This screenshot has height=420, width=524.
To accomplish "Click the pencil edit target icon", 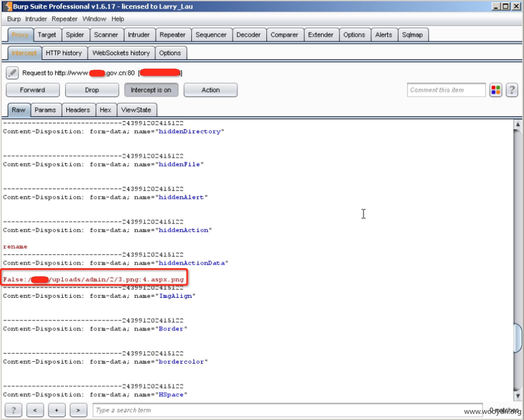I will [x=12, y=73].
